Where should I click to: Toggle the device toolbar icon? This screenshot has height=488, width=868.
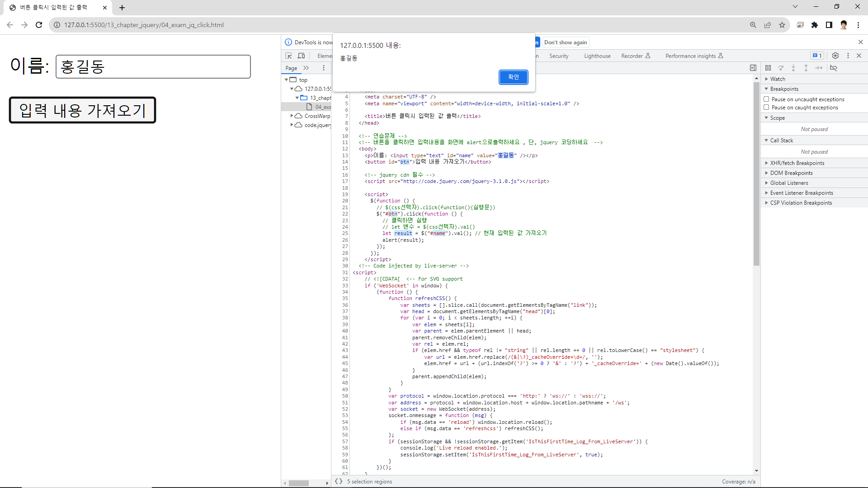pyautogui.click(x=301, y=56)
